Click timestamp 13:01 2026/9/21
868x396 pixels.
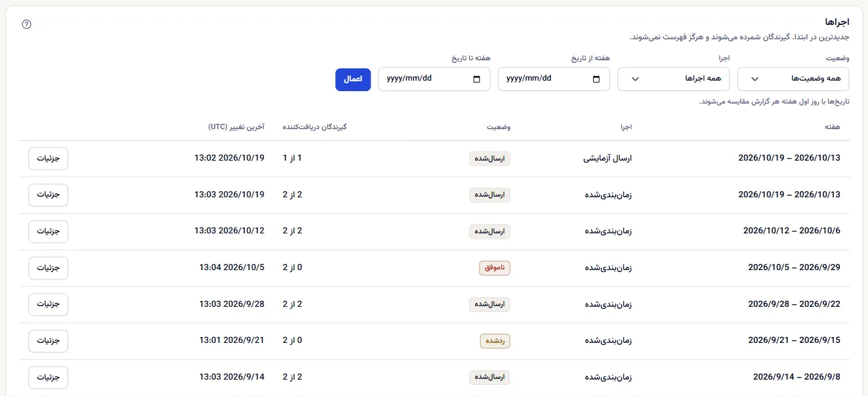232,341
